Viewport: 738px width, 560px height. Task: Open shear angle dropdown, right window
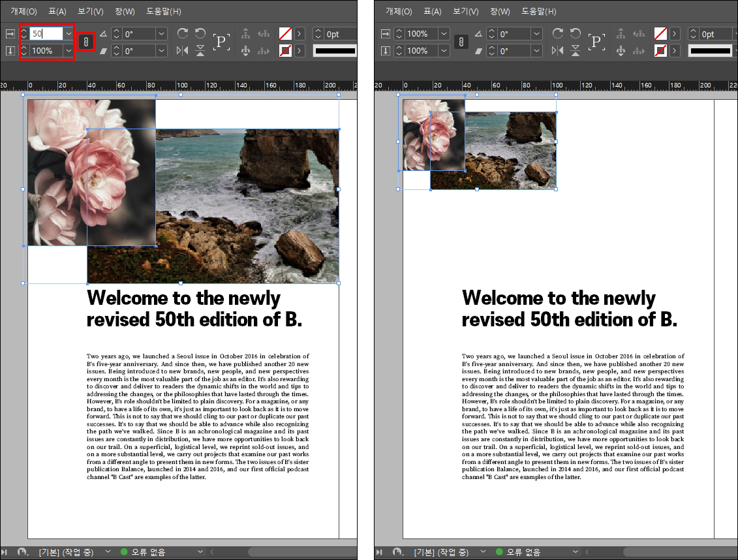pos(536,51)
